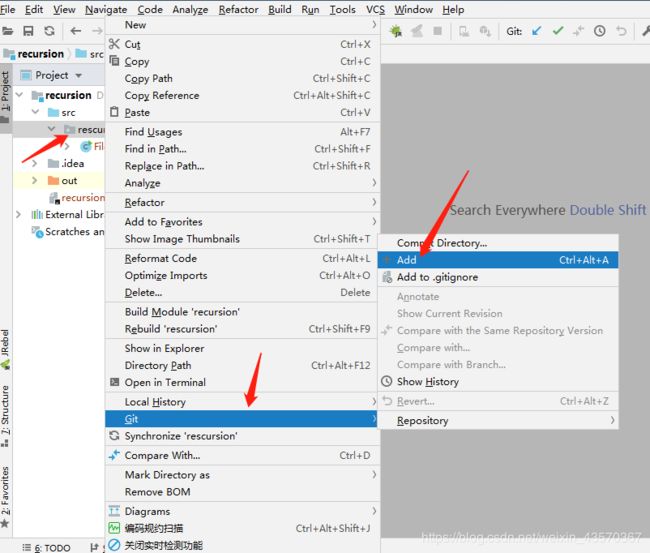Open the VCS menu
The width and height of the screenshot is (650, 553).
click(x=375, y=9)
